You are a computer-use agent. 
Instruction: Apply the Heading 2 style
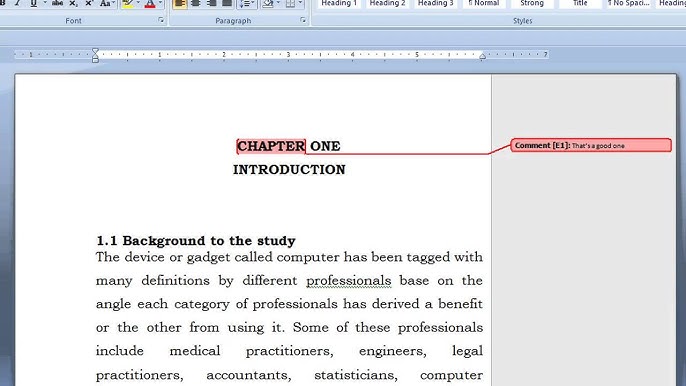coord(387,4)
